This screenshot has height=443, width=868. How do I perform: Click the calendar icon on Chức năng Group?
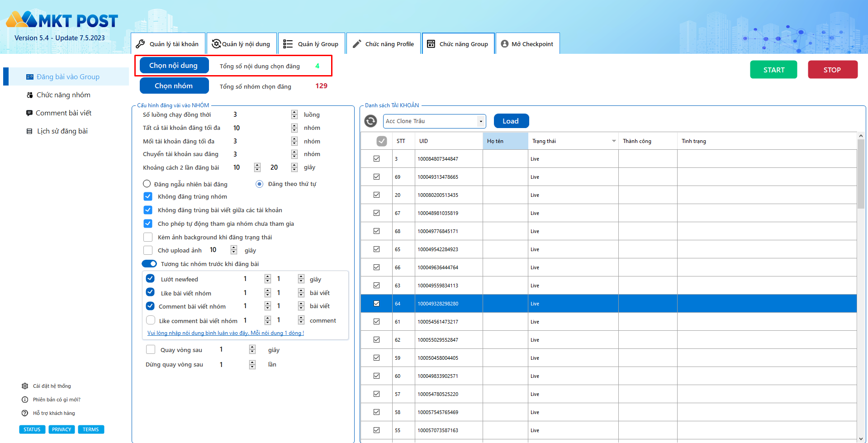(x=431, y=44)
